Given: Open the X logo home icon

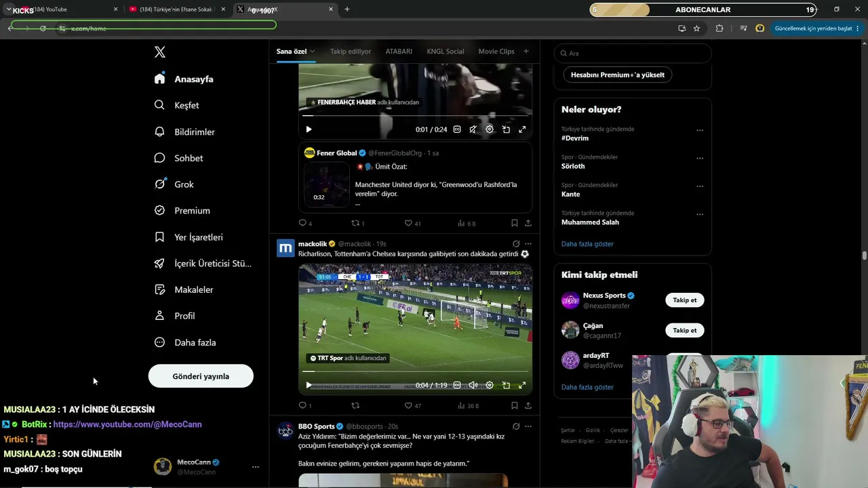Looking at the screenshot, I should (160, 52).
